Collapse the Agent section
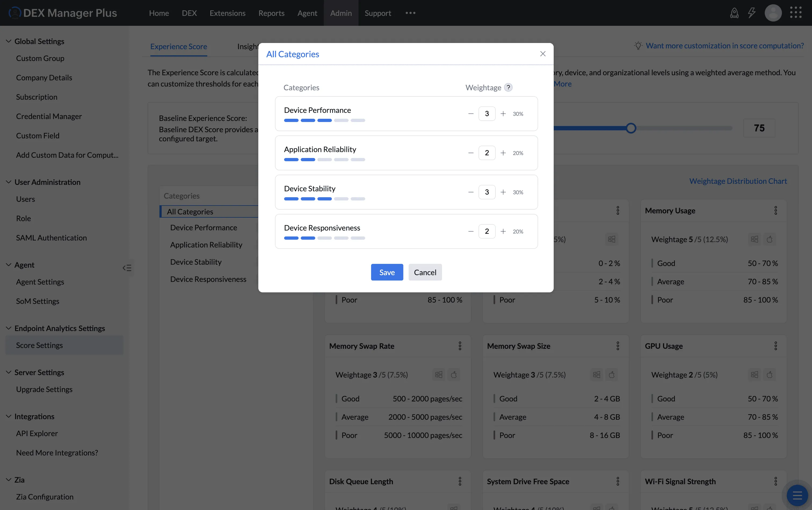Screen dimensions: 812x510 pos(9,265)
